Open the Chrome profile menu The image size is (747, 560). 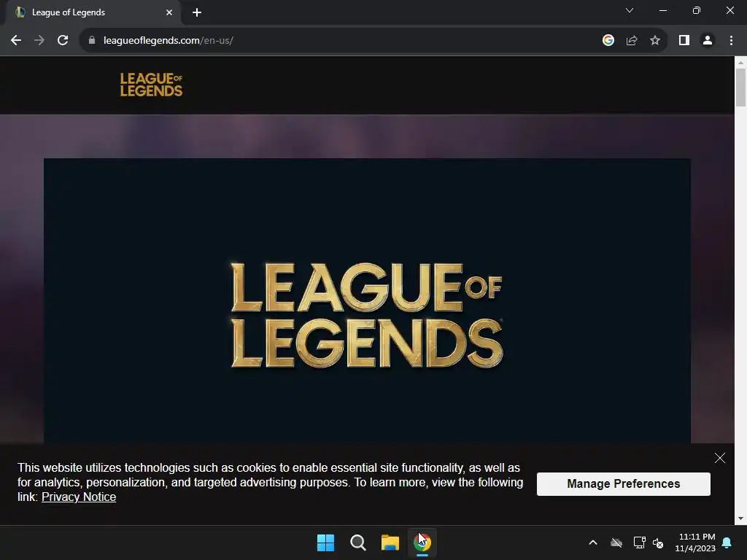[x=708, y=41]
